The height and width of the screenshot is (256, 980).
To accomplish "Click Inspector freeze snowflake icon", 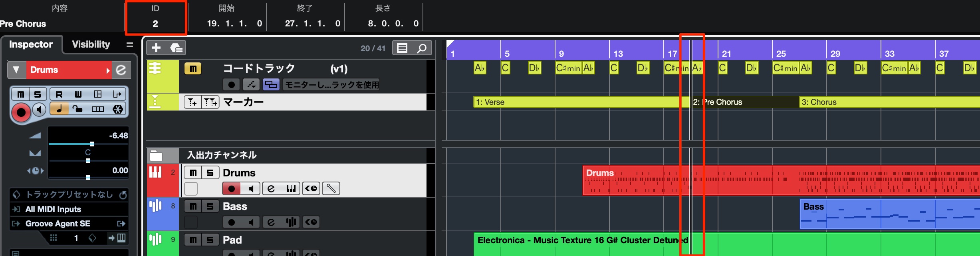I will pyautogui.click(x=118, y=109).
